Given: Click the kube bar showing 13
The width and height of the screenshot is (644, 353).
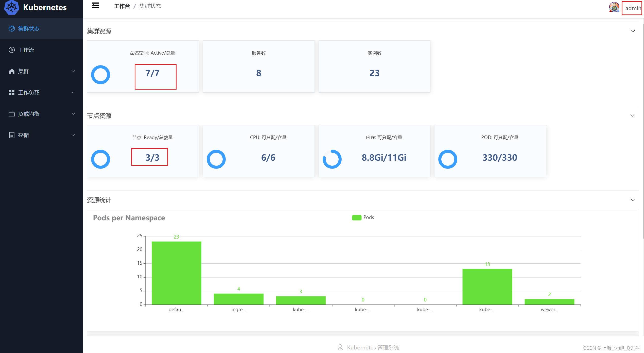Looking at the screenshot, I should [487, 287].
